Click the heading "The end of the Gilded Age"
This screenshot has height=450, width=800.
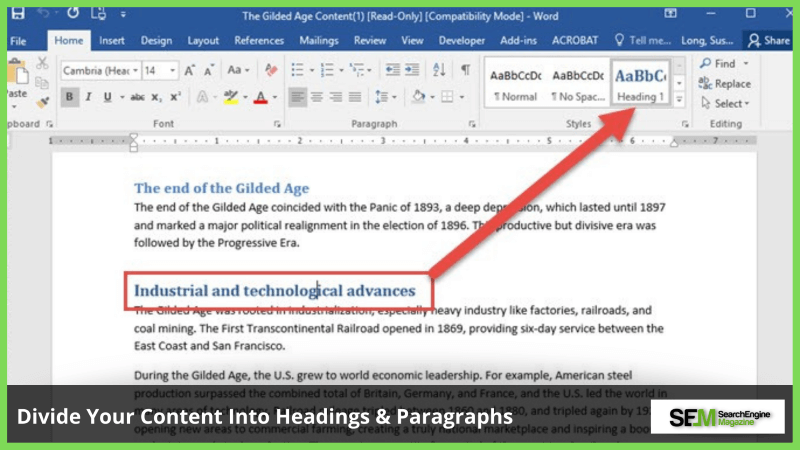point(221,188)
